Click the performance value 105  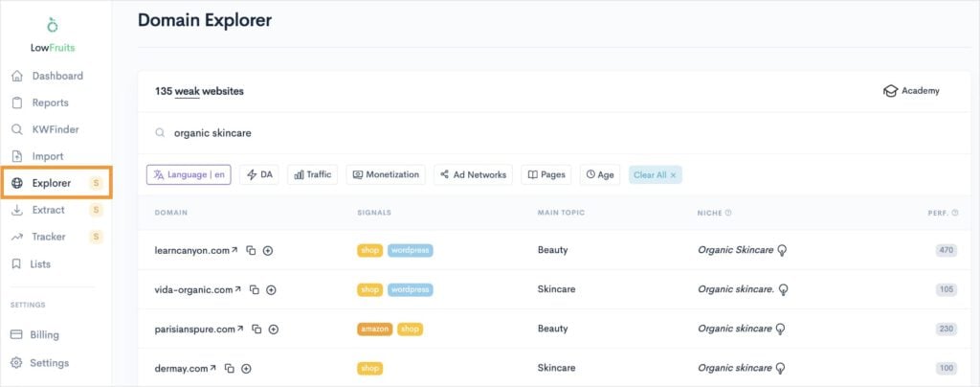(x=947, y=290)
